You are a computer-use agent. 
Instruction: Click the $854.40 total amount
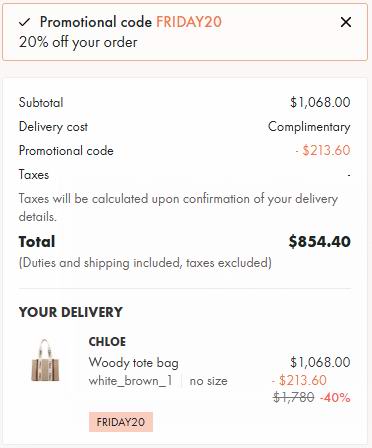pos(319,242)
